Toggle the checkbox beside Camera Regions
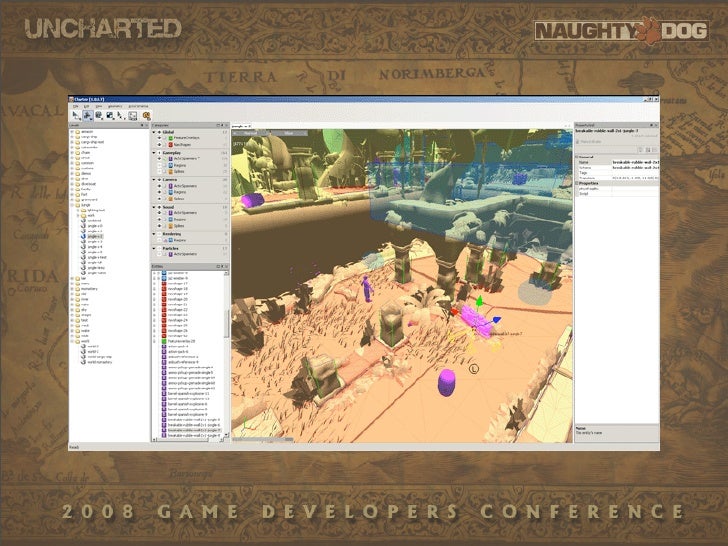The image size is (728, 546). pos(165,192)
